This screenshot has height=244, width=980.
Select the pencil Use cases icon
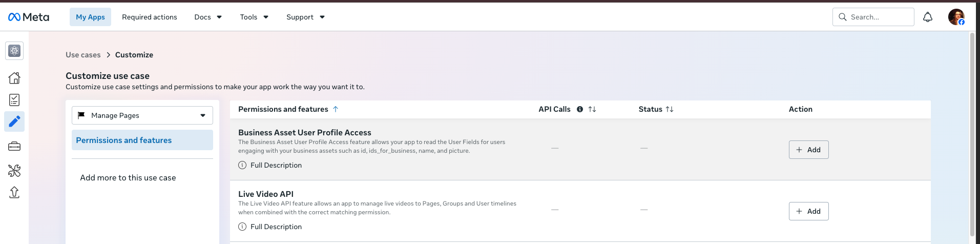(x=14, y=121)
